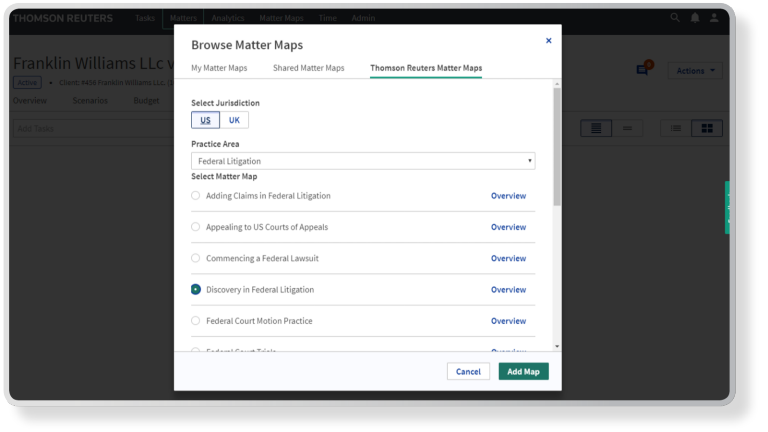This screenshot has width=768, height=432.
Task: Open the user profile icon
Action: click(x=714, y=18)
